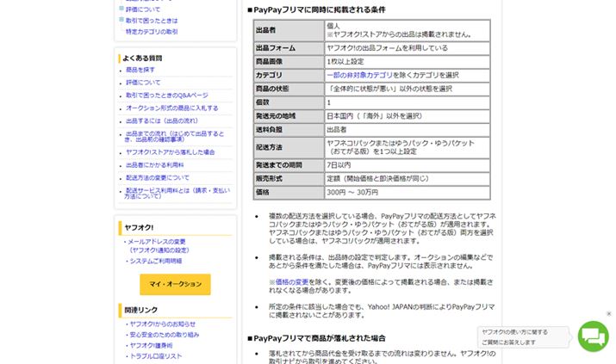Screen dimensions: 616x364
Task: Click the 価格 table header cell
Action: pos(289,192)
